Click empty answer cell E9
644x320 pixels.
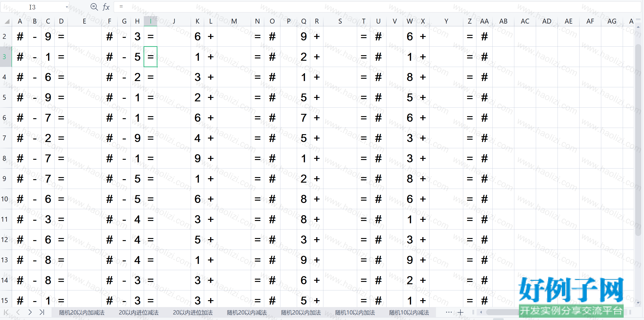(x=85, y=179)
